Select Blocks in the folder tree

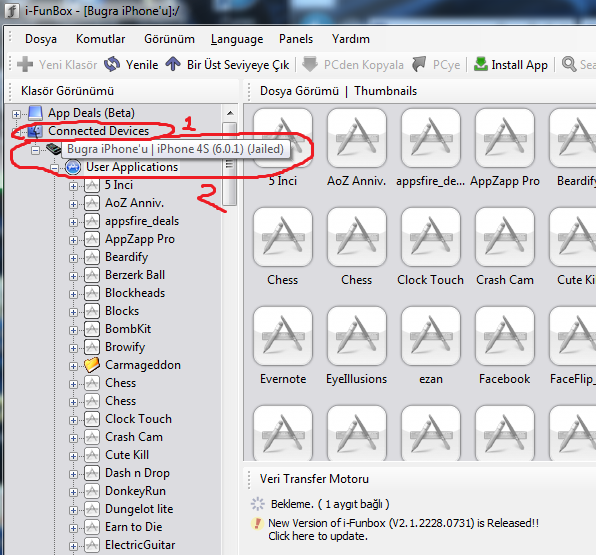(x=122, y=311)
